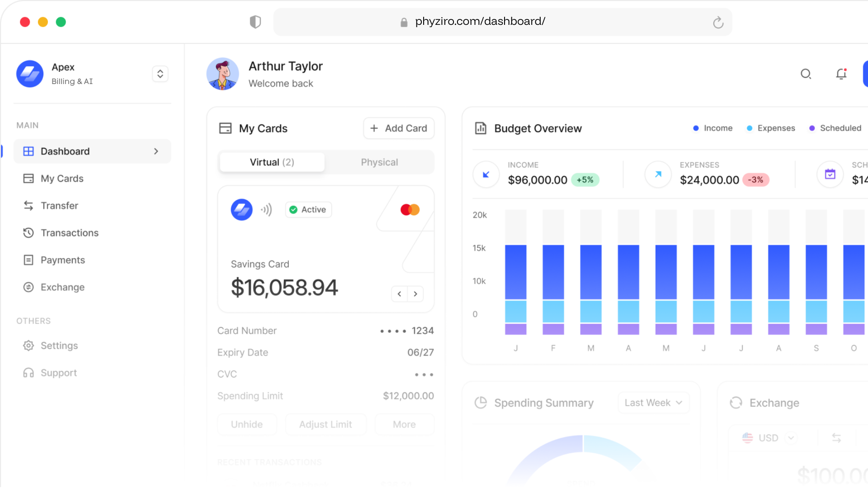Viewport: 868px width, 488px height.
Task: Switch to the Physical cards tab
Action: click(379, 162)
